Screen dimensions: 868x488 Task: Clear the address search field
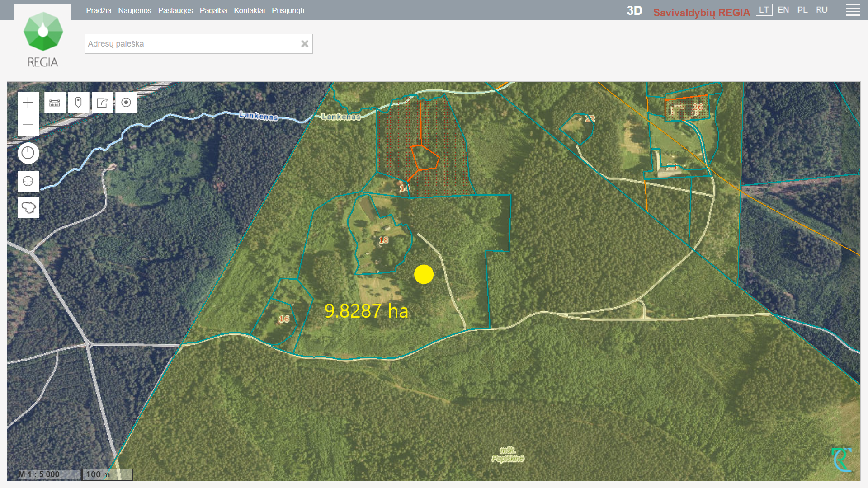(305, 44)
